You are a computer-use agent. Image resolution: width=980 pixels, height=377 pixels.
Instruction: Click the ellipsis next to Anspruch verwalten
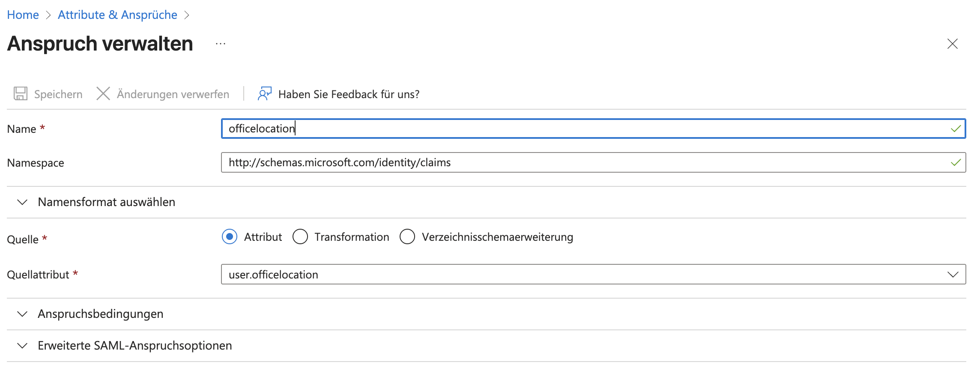point(220,44)
